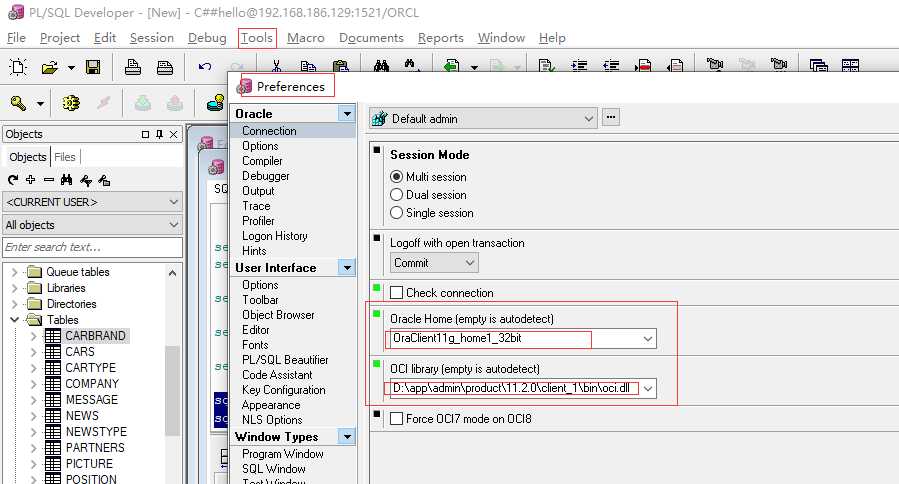Click the object tree scroll up arrow
The image size is (899, 484).
173,273
